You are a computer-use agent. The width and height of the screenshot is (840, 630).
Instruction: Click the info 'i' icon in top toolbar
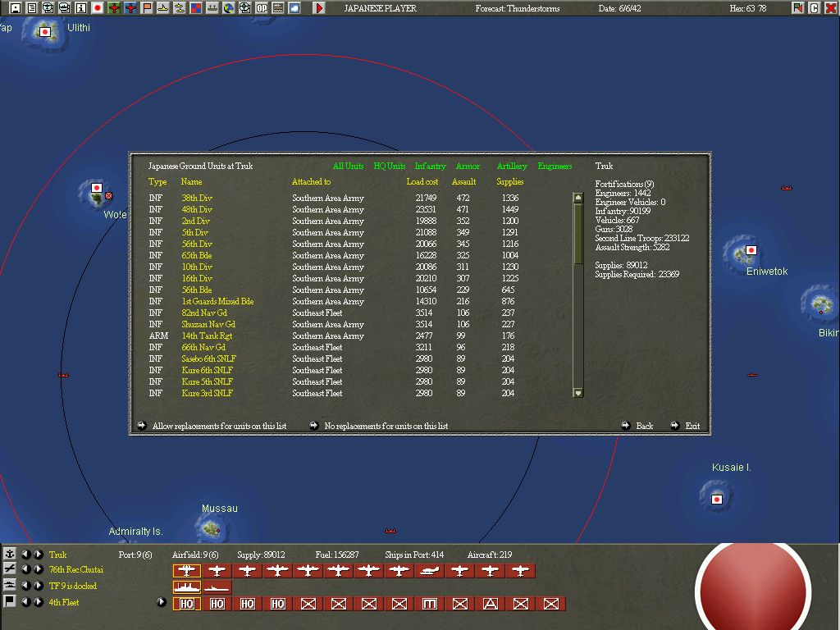point(81,8)
